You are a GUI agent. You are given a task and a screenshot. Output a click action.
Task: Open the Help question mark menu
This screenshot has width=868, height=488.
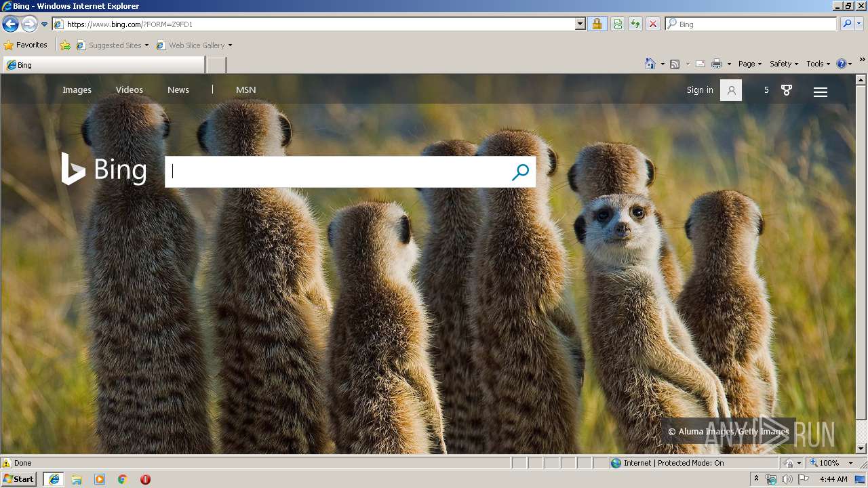coord(844,64)
